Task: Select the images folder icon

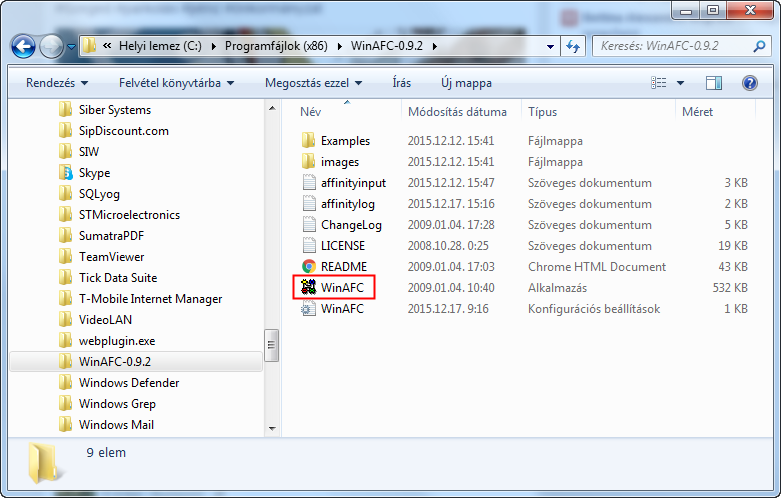Action: 308,161
